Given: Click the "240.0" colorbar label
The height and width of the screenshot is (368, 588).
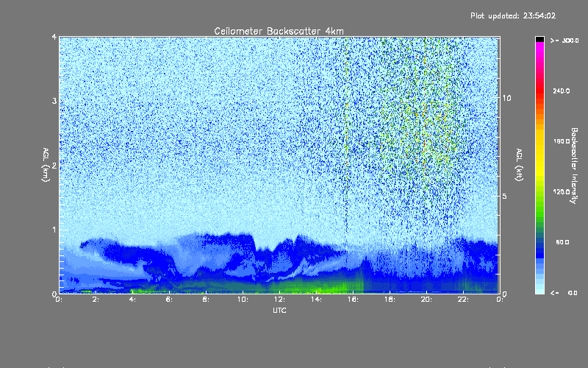Looking at the screenshot, I should click(x=562, y=91).
